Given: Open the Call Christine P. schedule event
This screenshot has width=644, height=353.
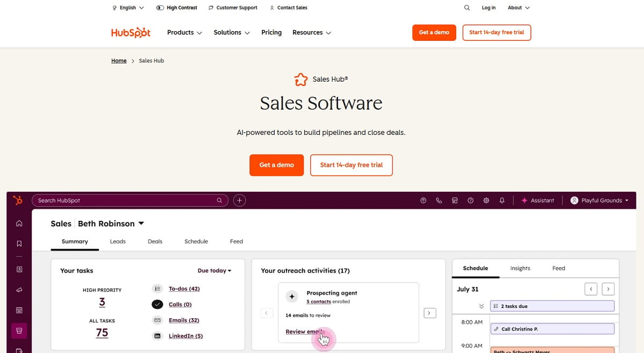Looking at the screenshot, I should [x=552, y=329].
